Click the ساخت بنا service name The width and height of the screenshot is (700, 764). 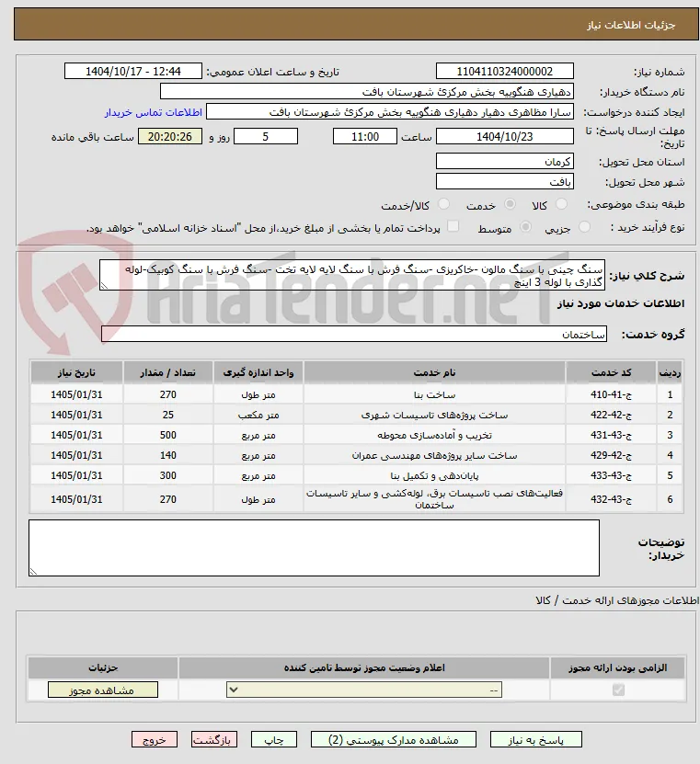coord(434,394)
